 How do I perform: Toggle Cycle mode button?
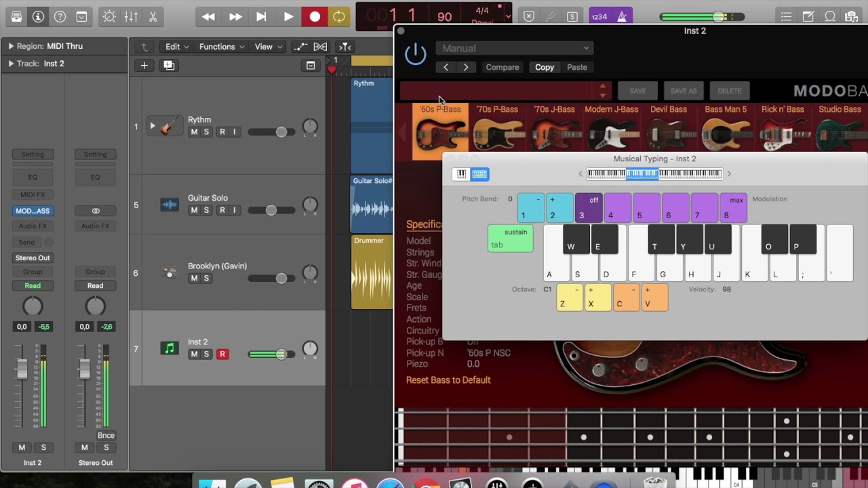(339, 17)
